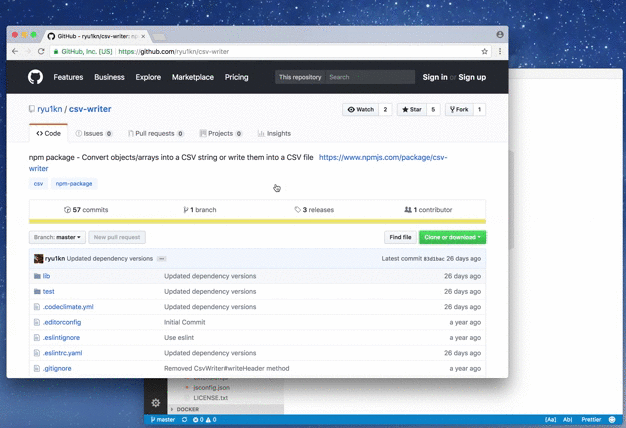The width and height of the screenshot is (626, 428).
Task: Click the forks count 1
Action: point(479,109)
